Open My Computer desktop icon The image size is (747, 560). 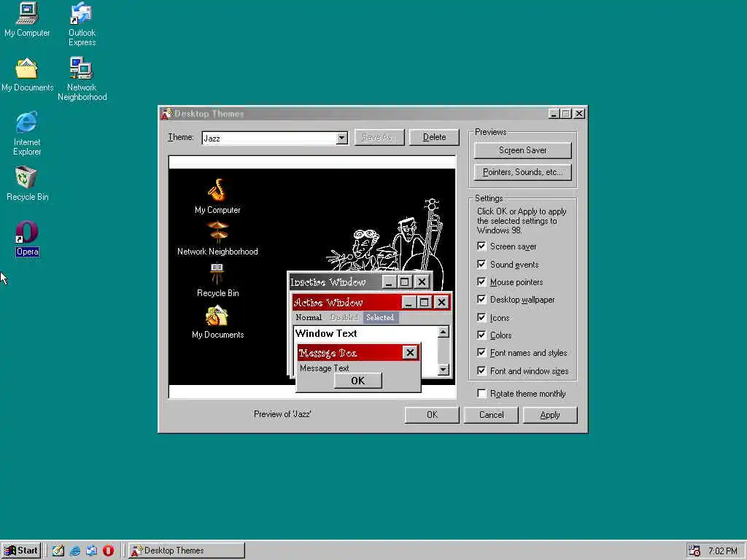tap(27, 20)
